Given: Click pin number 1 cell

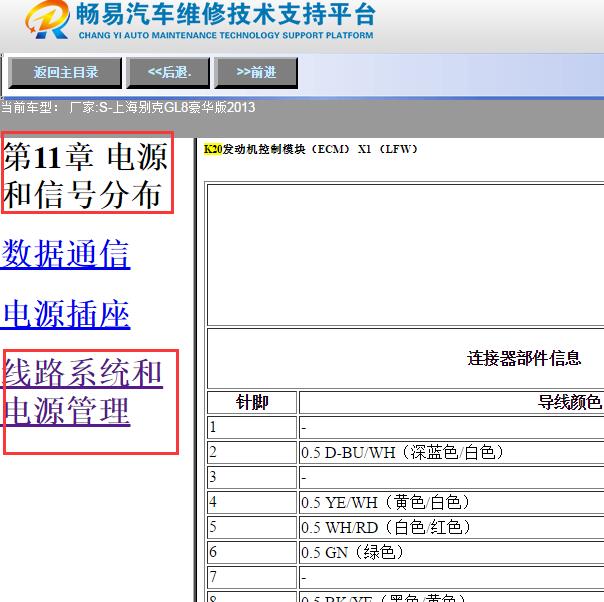Looking at the screenshot, I should point(252,427).
